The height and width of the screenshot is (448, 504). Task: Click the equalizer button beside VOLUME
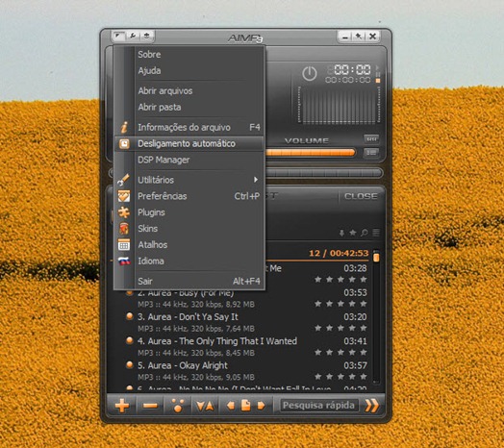pos(371,139)
